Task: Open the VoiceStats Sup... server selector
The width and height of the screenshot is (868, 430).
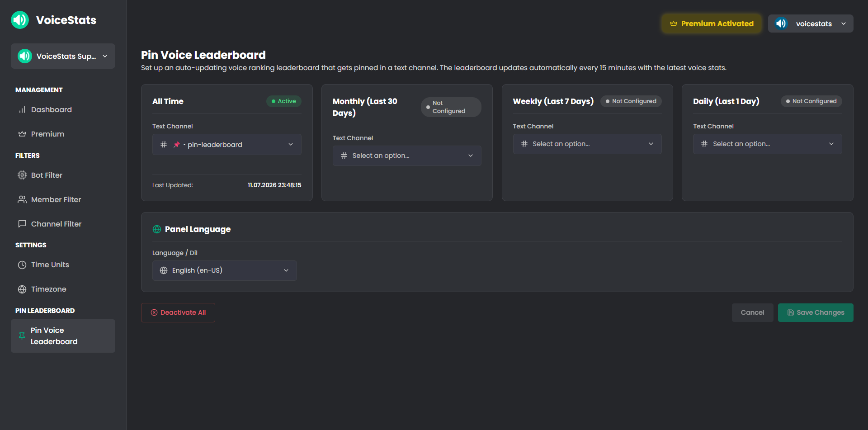Action: pyautogui.click(x=63, y=56)
